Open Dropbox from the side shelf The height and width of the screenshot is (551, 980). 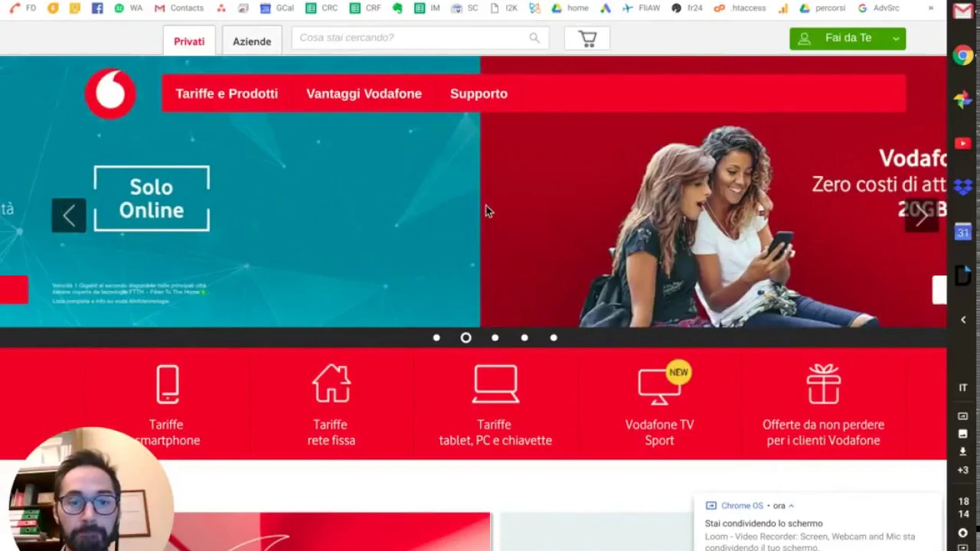tap(963, 187)
